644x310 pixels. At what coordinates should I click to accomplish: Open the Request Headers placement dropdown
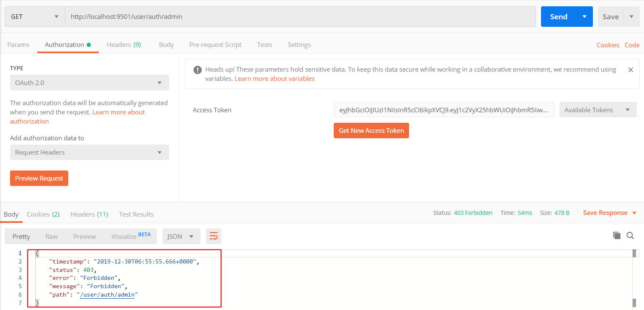pyautogui.click(x=89, y=152)
